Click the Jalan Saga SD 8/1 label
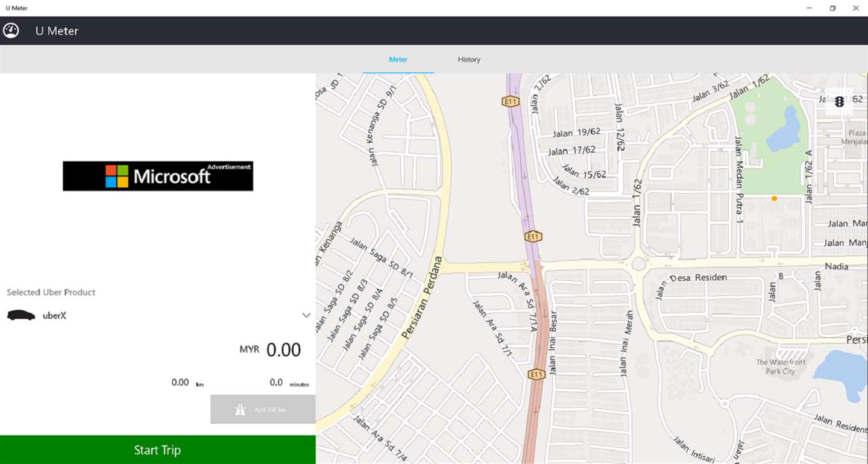 coord(382,257)
